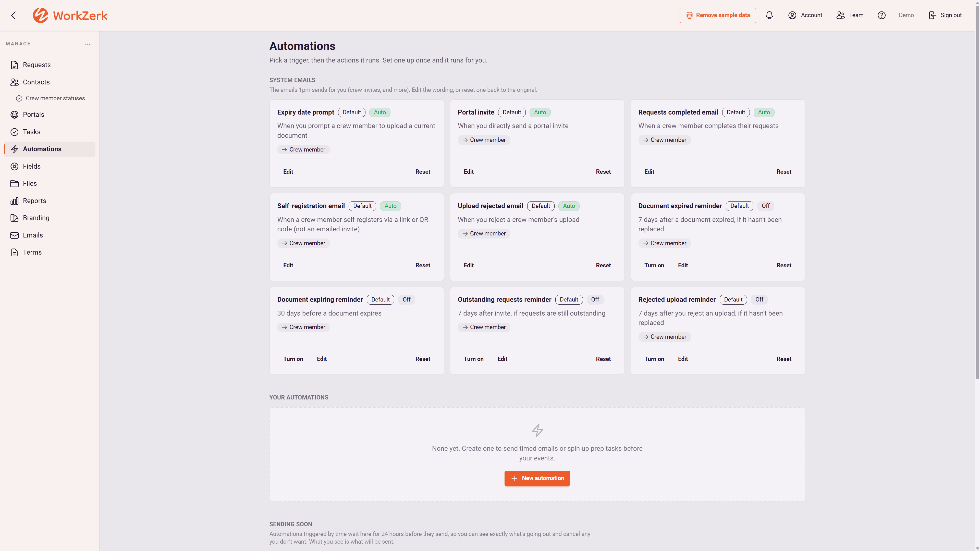Click the Contacts people icon in sidebar

15,82
